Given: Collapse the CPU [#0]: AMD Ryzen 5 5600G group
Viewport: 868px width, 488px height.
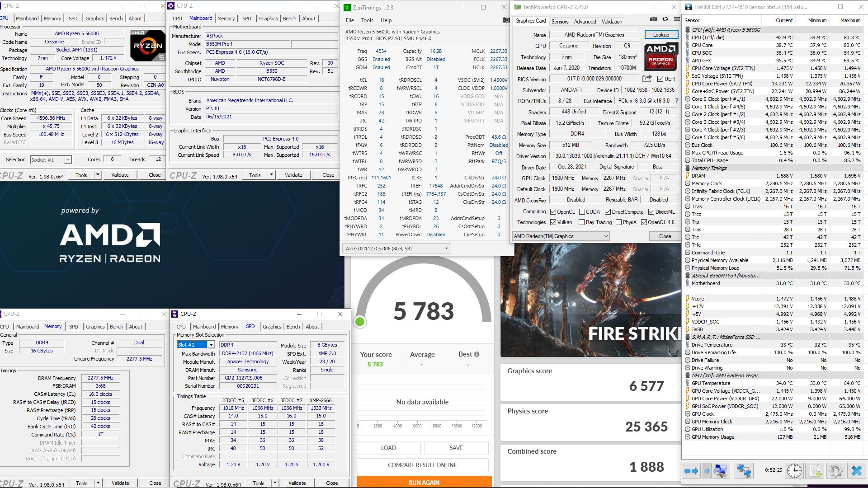Looking at the screenshot, I should pos(687,30).
